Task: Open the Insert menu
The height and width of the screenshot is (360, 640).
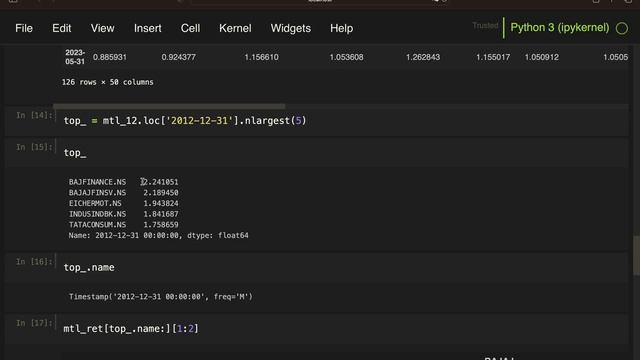Action: click(148, 28)
